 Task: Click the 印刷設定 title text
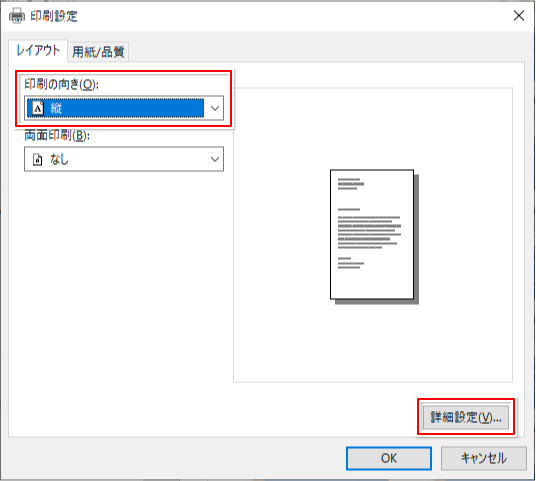tap(54, 16)
